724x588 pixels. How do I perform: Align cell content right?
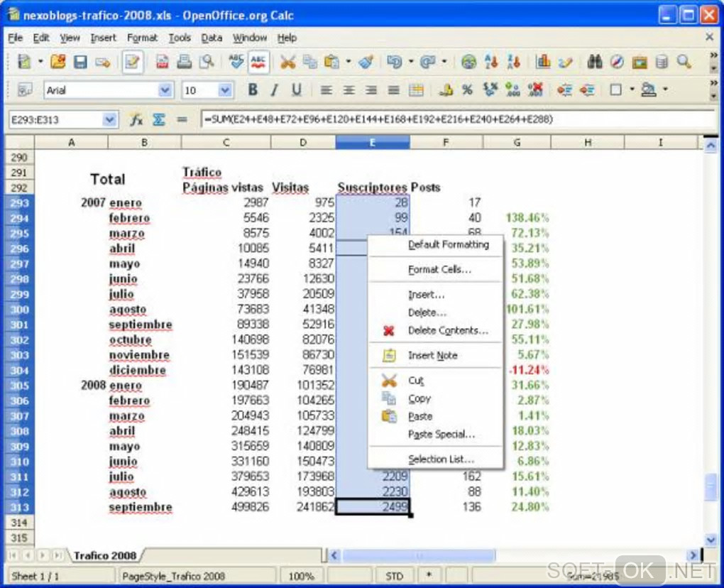click(x=371, y=89)
